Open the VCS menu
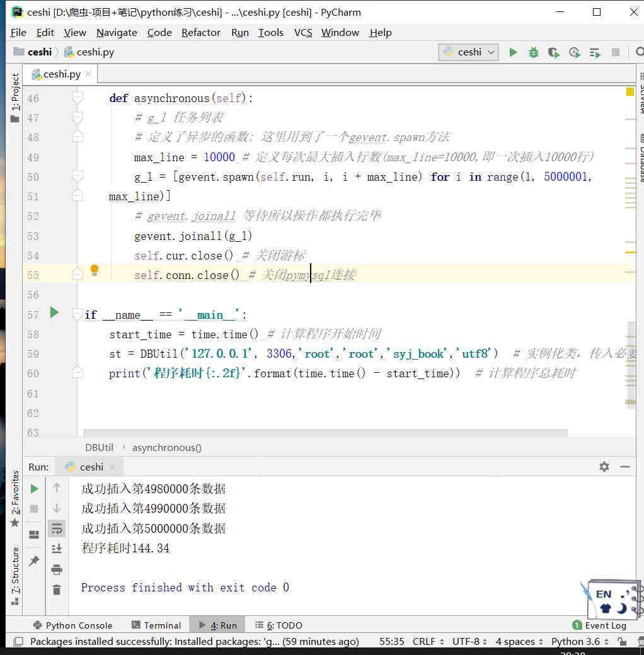 [x=303, y=33]
